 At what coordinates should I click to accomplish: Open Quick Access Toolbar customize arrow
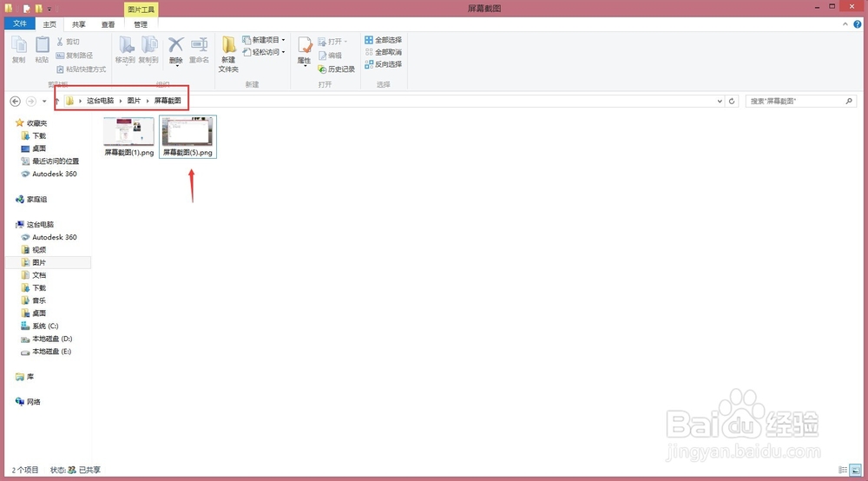tap(49, 9)
